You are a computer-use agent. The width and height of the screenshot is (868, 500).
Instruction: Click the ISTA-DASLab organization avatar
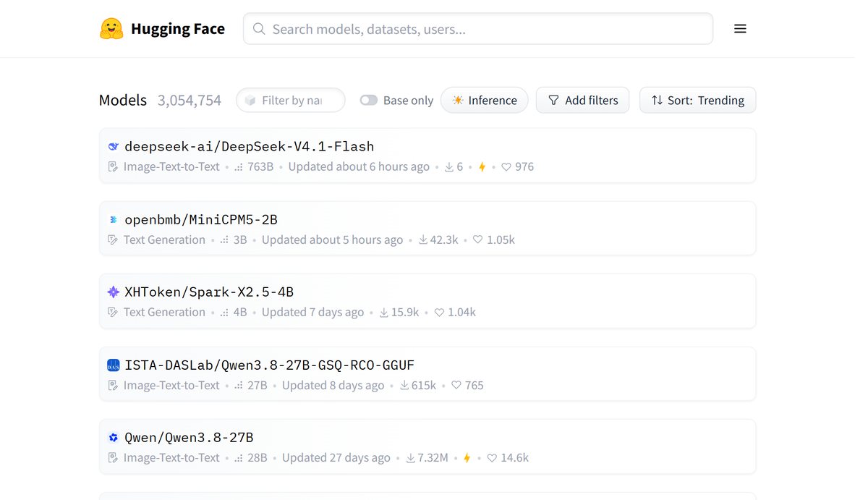tap(113, 365)
